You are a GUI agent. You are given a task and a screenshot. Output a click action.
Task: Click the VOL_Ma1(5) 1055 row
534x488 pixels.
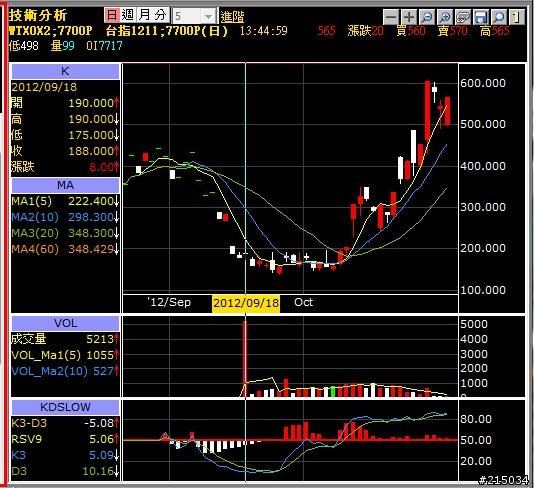click(65, 355)
